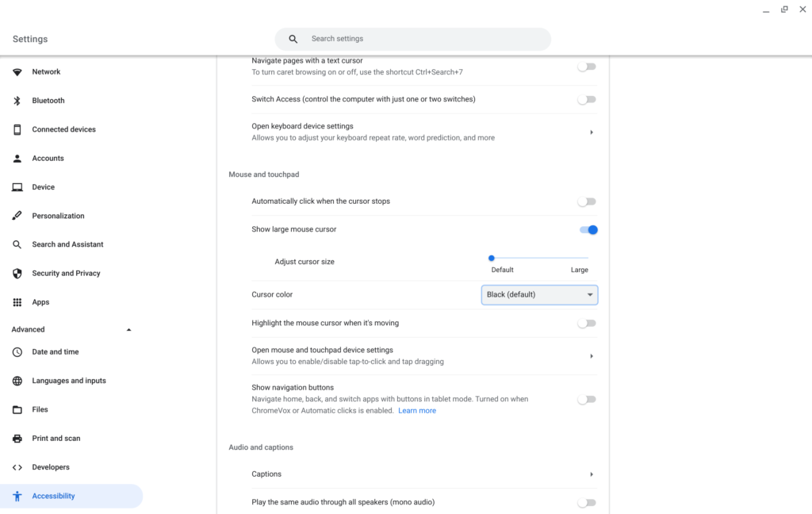Click the Accounts person icon
This screenshot has width=812, height=514.
pyautogui.click(x=17, y=159)
